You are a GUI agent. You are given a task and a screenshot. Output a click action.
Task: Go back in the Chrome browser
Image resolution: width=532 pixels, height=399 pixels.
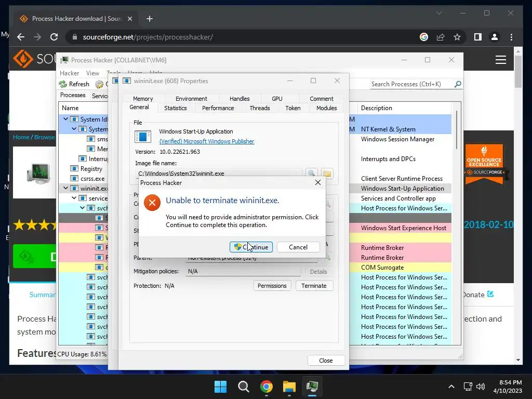[21, 37]
